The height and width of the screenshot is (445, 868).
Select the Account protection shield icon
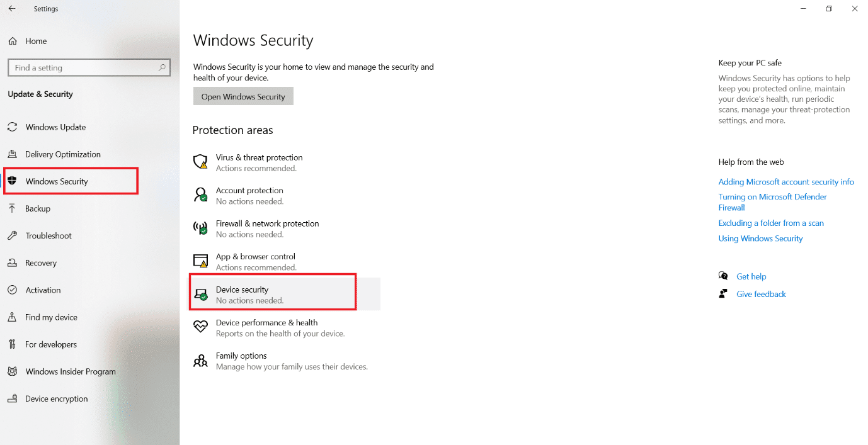200,195
